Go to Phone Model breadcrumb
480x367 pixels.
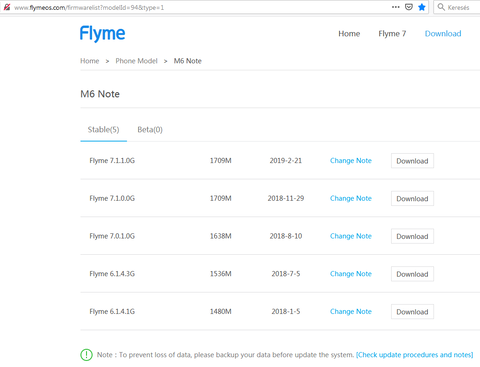pos(136,61)
